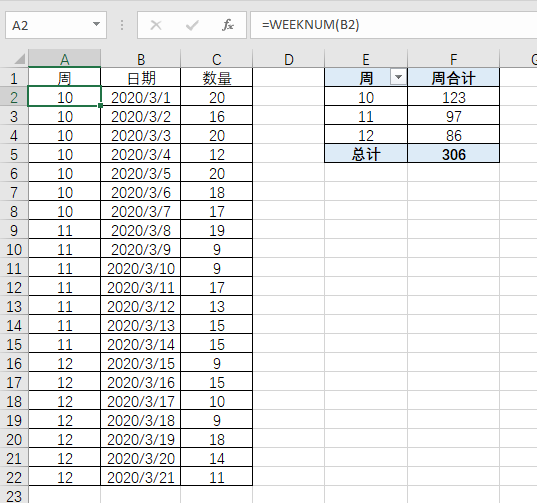Click the formula bar showing =WEEKNUM(B2)

394,25
